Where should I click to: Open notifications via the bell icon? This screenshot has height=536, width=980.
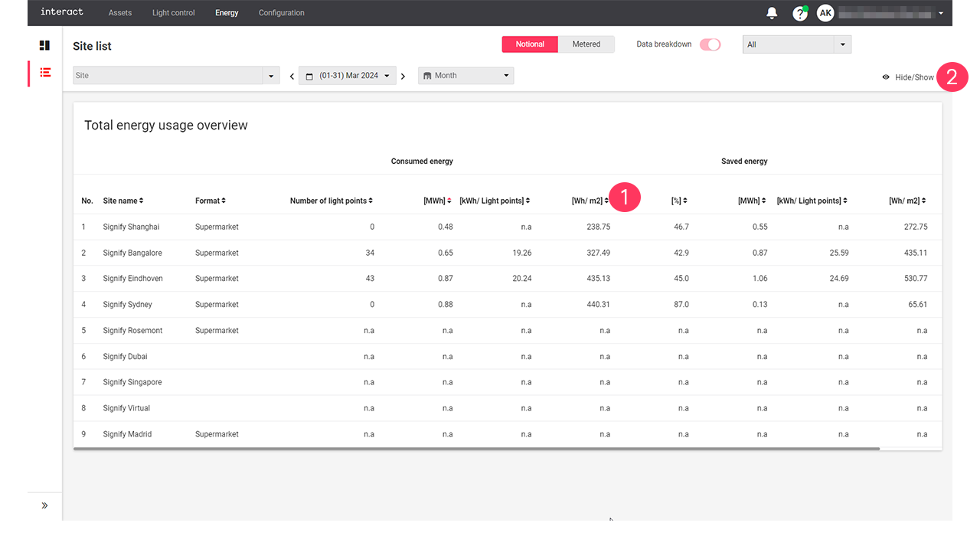point(771,13)
